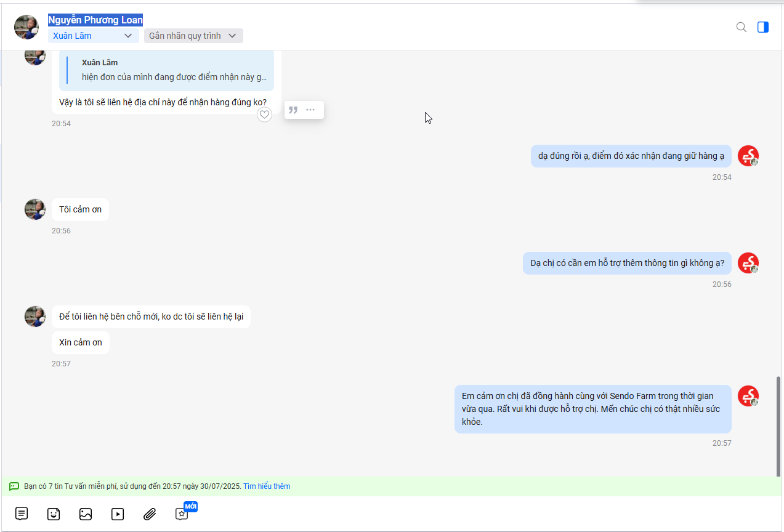Click the Sendo avatar beside the 20:54 reply
Image resolution: width=784 pixels, height=532 pixels.
[748, 156]
